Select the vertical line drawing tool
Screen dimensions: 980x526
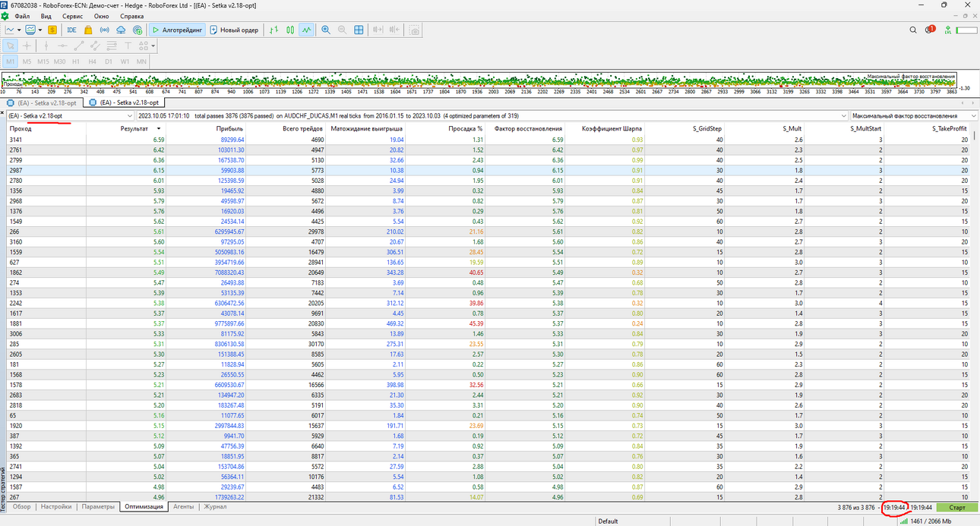46,46
